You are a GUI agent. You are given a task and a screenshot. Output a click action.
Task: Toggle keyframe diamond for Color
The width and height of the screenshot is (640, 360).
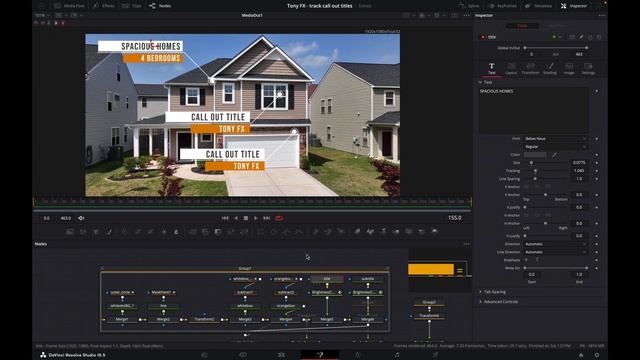click(x=597, y=155)
